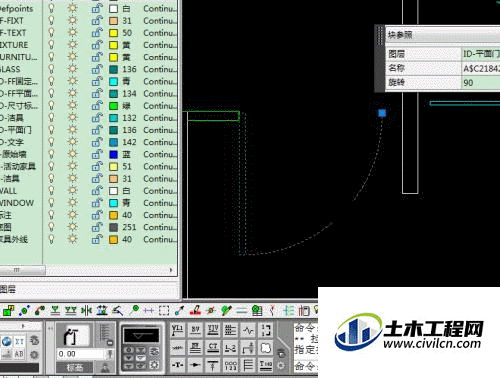Turn off the WALL layer lightbulb
Screen dimensions: 500x378
(x=51, y=191)
